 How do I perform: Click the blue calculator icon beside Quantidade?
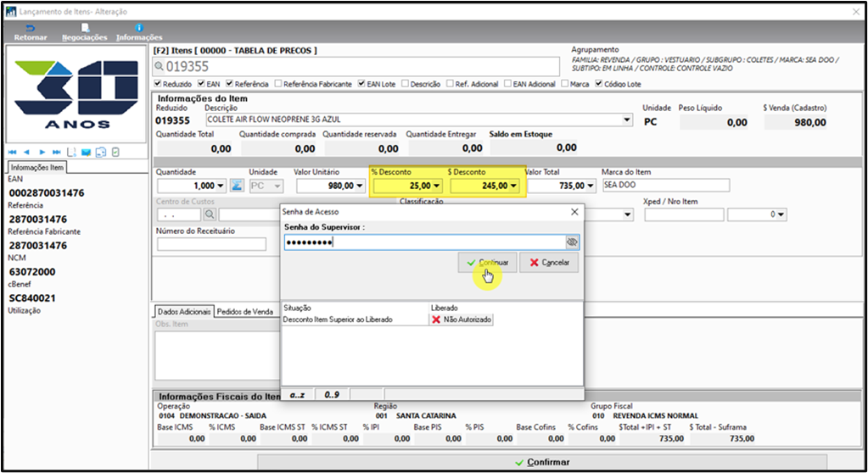237,186
